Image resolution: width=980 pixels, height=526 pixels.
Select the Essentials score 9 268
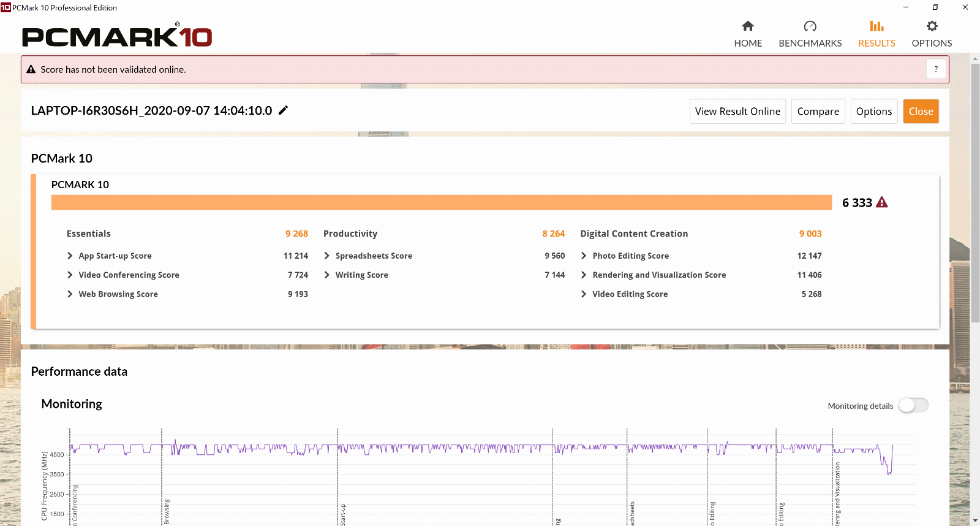[x=296, y=234]
